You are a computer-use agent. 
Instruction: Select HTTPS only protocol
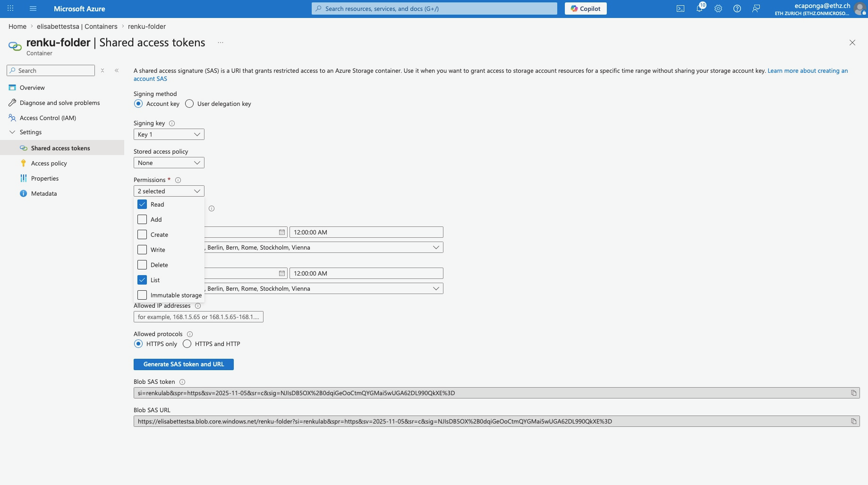pyautogui.click(x=138, y=344)
